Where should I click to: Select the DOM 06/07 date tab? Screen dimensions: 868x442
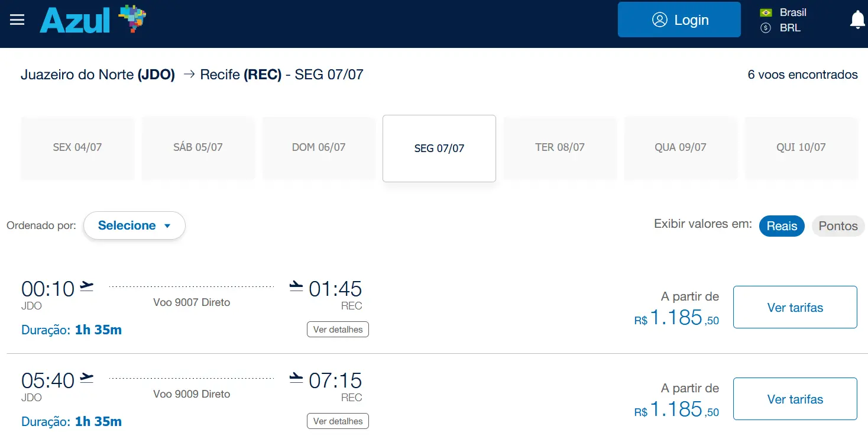(x=319, y=147)
